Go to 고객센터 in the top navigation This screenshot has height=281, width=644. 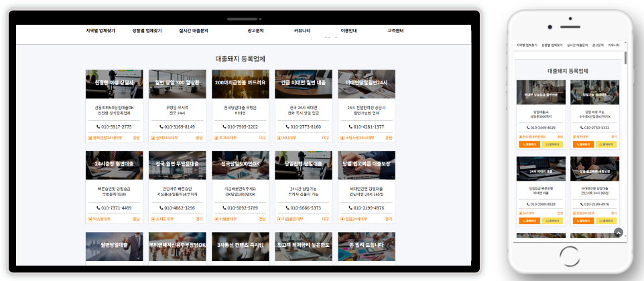(x=395, y=31)
